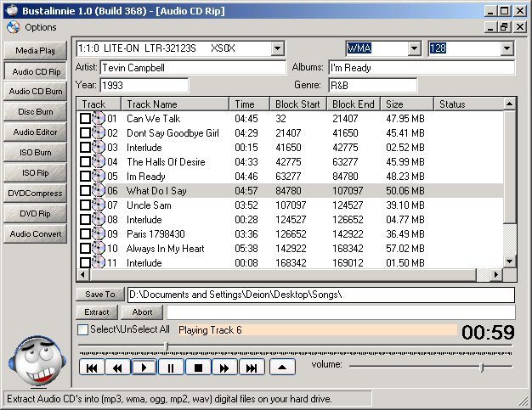532x410 pixels.
Task: Click the CD icon for track 01
Action: 99,119
